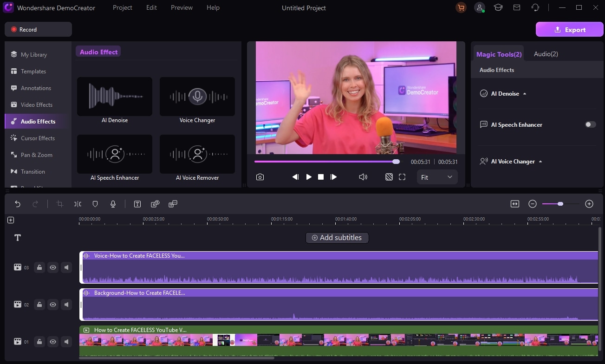
Task: Open Templates in sidebar
Action: pos(38,71)
